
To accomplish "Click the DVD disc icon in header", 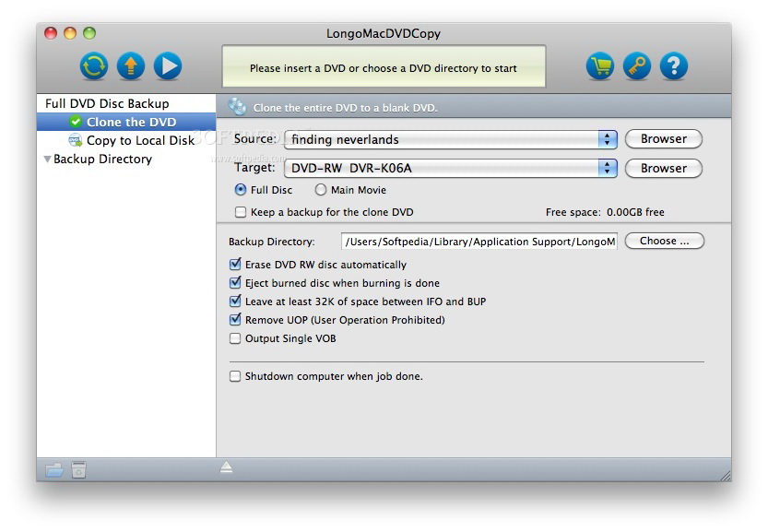I will (x=237, y=106).
